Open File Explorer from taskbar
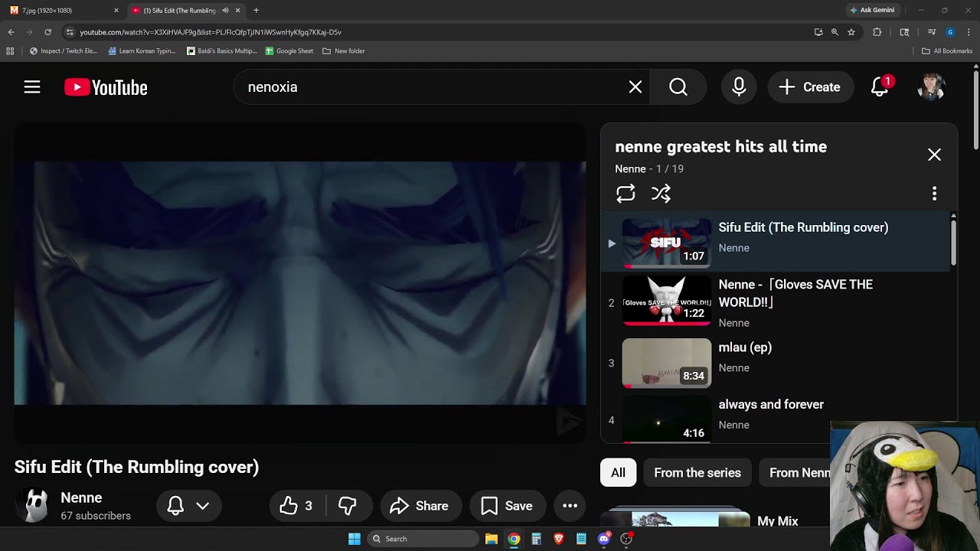The image size is (980, 551). (x=492, y=539)
